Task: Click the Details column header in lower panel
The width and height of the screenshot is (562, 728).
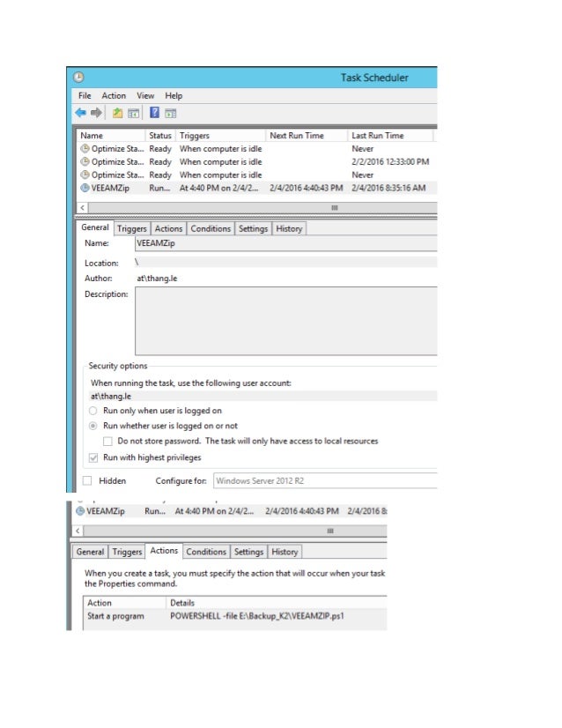Action: coord(276,603)
